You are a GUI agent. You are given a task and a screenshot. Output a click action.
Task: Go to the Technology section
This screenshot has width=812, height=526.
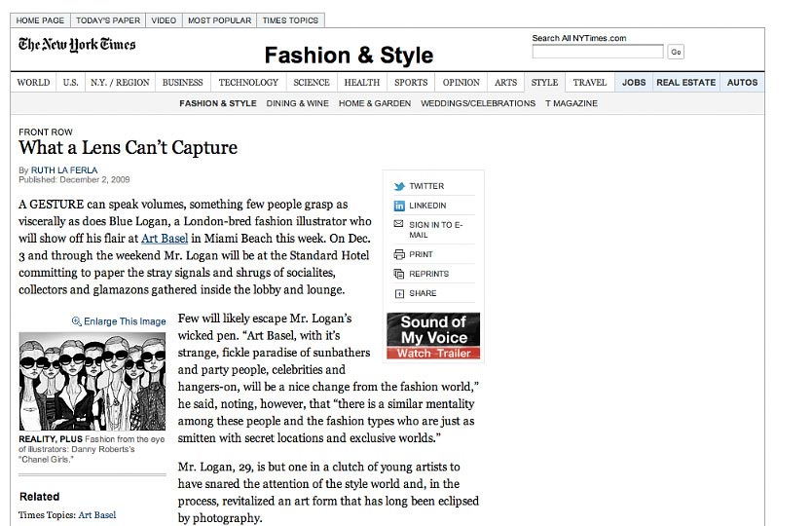248,83
